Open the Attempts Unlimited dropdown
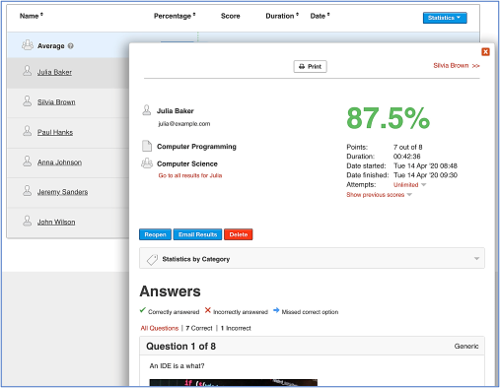The height and width of the screenshot is (388, 500). 410,185
